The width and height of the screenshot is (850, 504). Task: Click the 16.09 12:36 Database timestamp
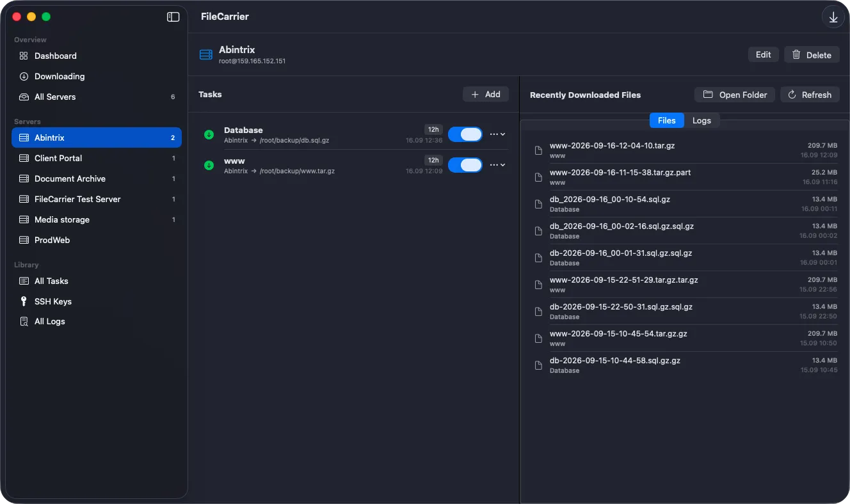(424, 140)
